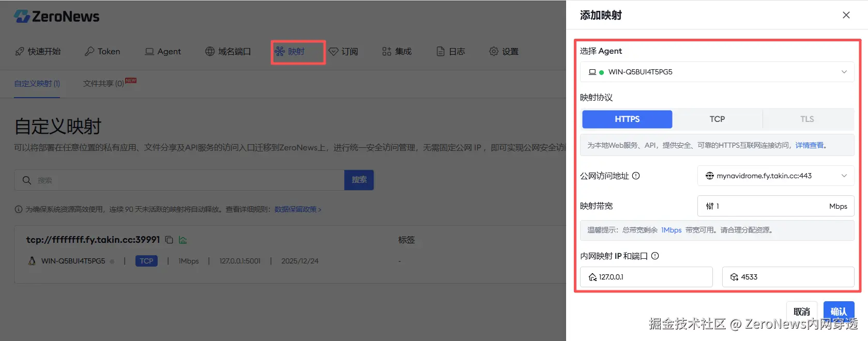Click the home icon in the IP field

(x=592, y=277)
